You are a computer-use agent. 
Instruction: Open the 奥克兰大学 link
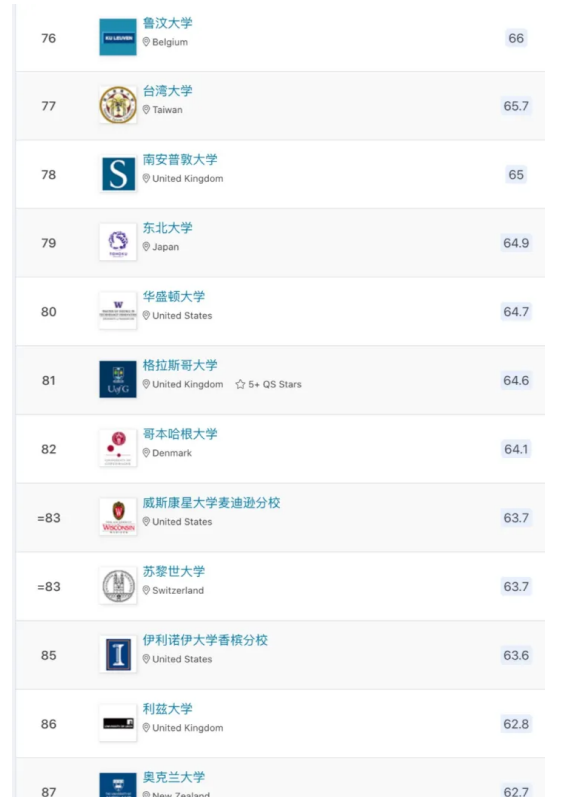point(173,777)
